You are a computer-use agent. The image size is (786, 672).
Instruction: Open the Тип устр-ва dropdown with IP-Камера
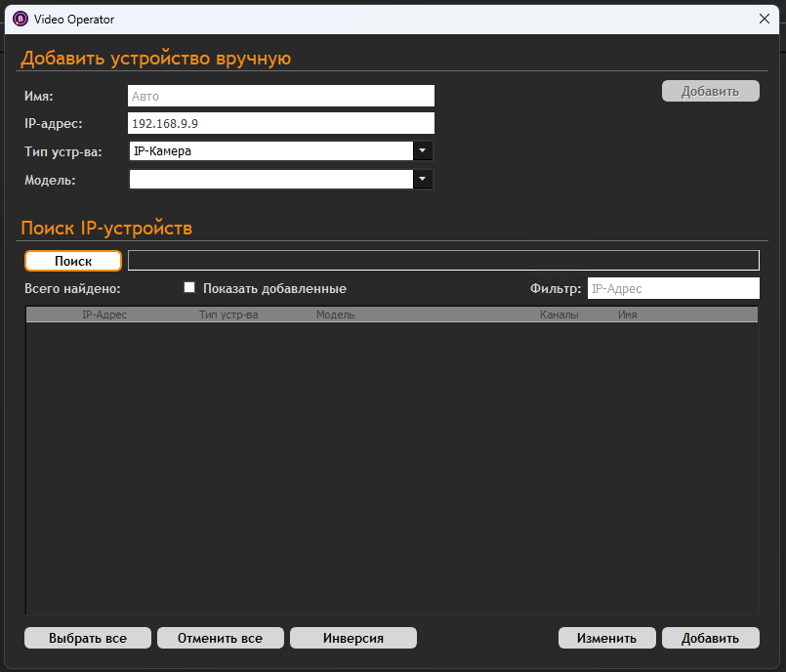click(422, 151)
